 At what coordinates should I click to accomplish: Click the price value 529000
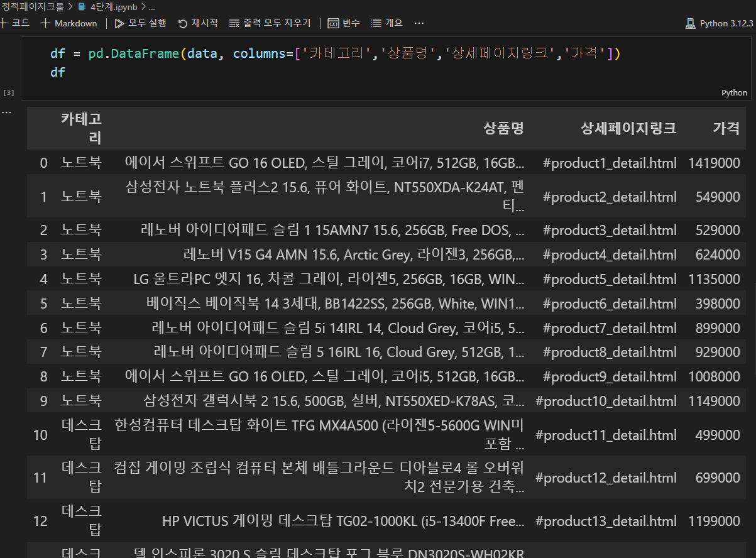[x=718, y=230]
